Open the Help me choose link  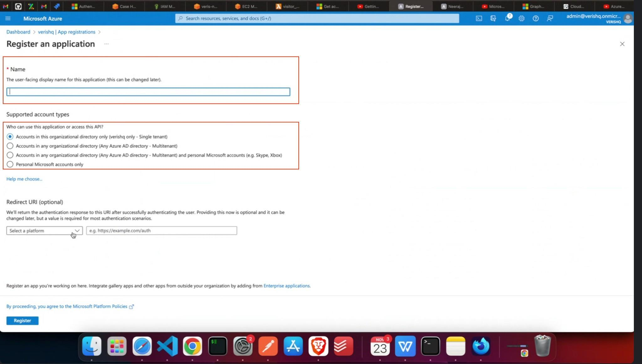click(24, 179)
